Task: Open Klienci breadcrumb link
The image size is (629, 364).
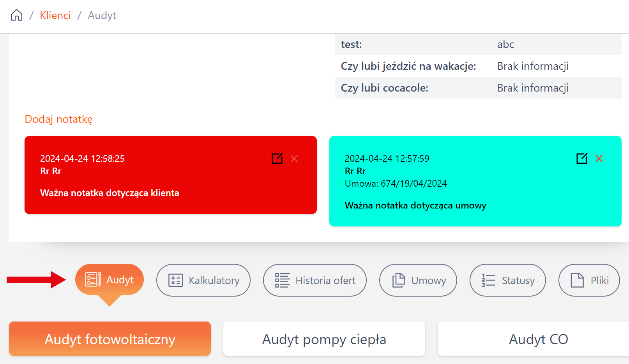Action: pyautogui.click(x=55, y=15)
